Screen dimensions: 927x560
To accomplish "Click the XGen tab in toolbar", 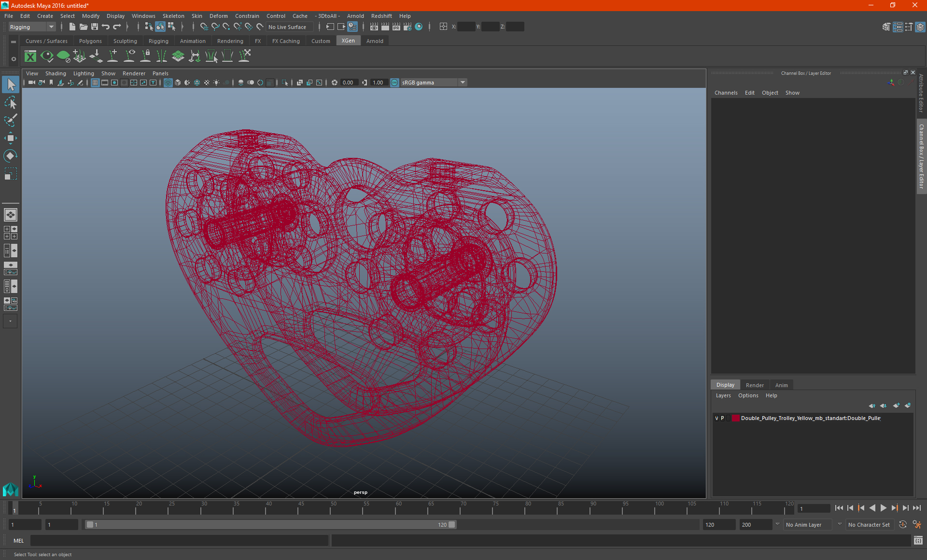I will tap(347, 41).
